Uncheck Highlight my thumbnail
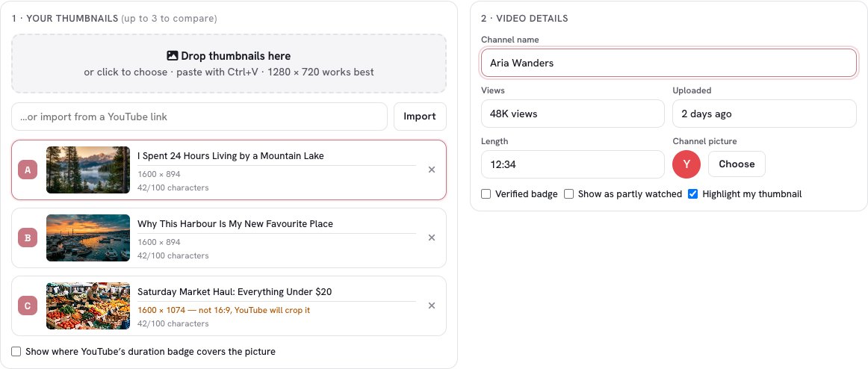868x369 pixels. (693, 194)
